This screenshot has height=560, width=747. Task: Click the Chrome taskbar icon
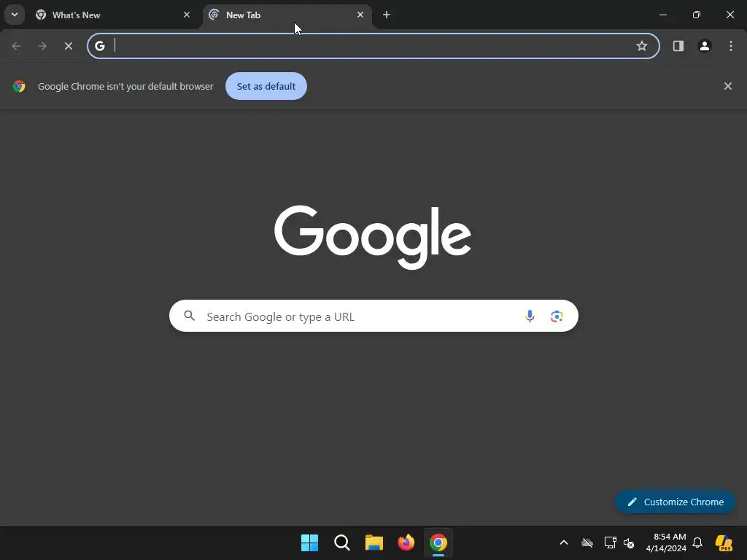[x=438, y=542]
